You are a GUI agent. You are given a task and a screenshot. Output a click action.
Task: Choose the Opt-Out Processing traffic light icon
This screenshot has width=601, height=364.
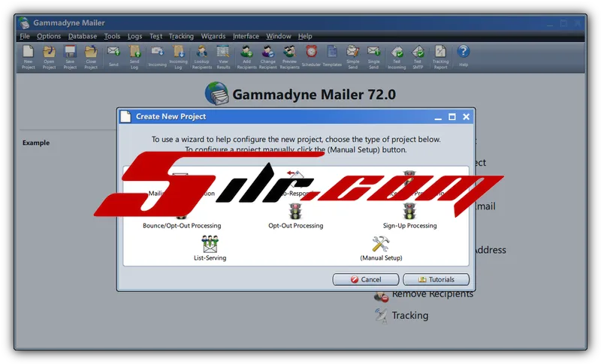click(x=295, y=212)
